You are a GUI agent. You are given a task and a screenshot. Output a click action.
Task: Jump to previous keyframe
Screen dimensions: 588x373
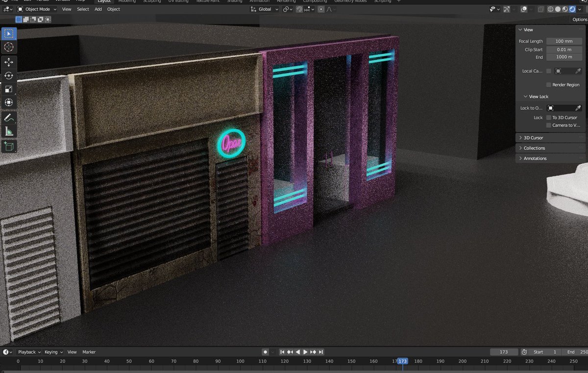(x=290, y=352)
